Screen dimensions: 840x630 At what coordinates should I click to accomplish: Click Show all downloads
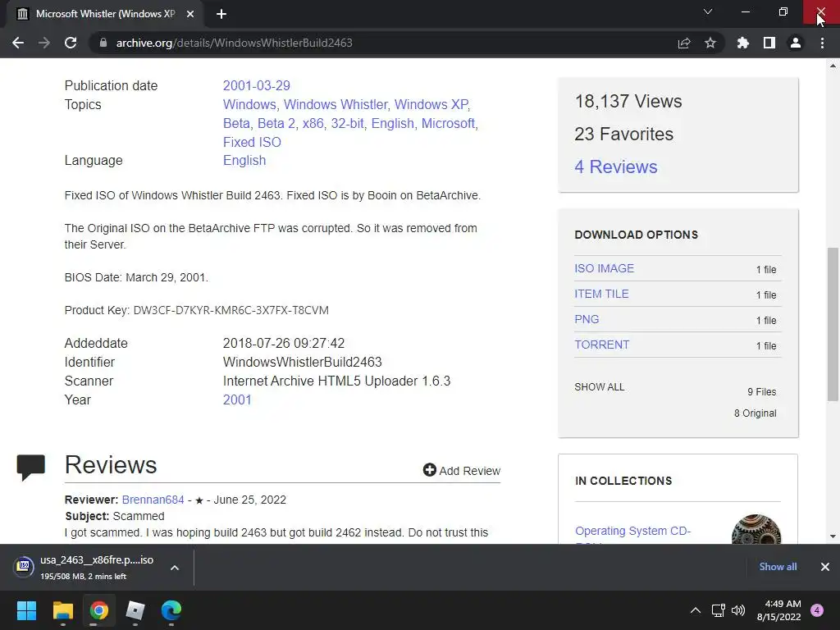pyautogui.click(x=778, y=567)
